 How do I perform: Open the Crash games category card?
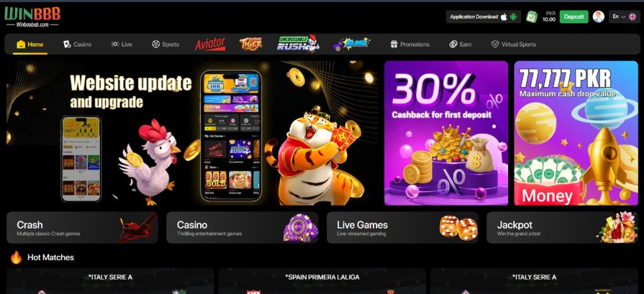point(82,227)
